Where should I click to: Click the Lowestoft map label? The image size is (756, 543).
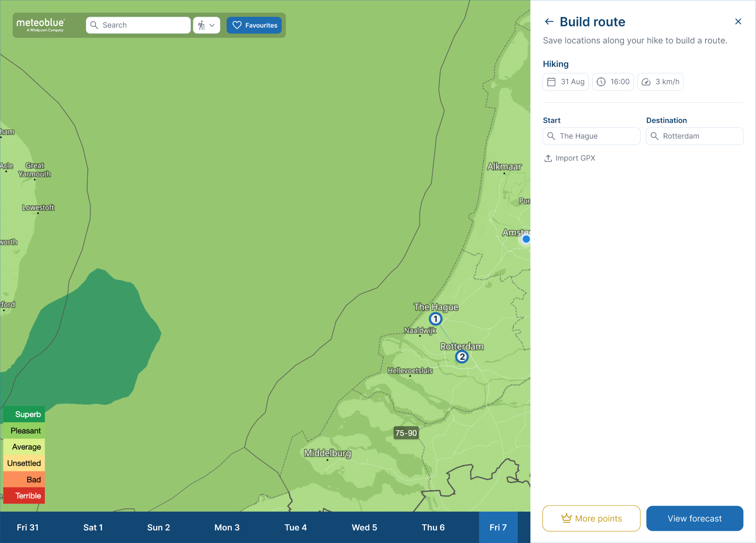pyautogui.click(x=38, y=208)
